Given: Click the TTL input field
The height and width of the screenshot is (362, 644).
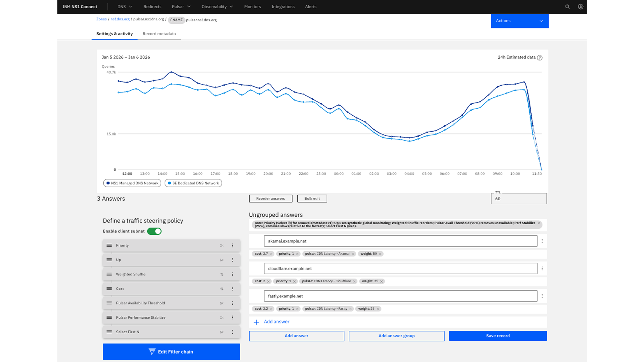Looking at the screenshot, I should [x=519, y=199].
